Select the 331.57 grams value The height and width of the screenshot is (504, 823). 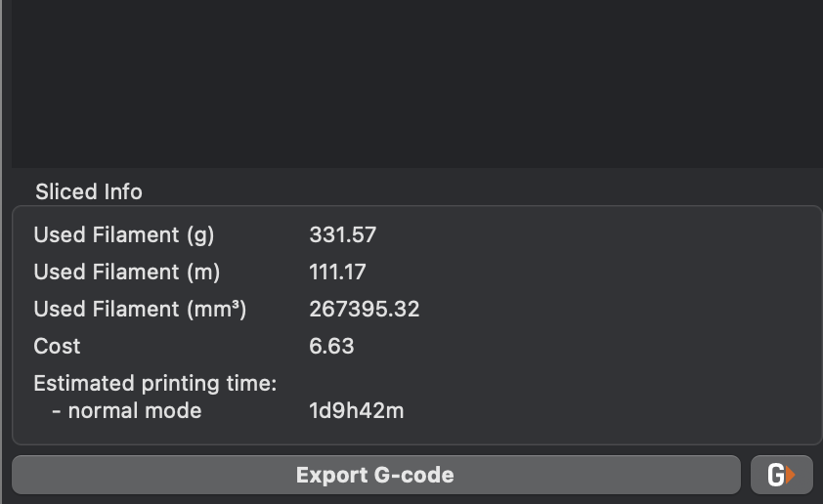[x=343, y=235]
